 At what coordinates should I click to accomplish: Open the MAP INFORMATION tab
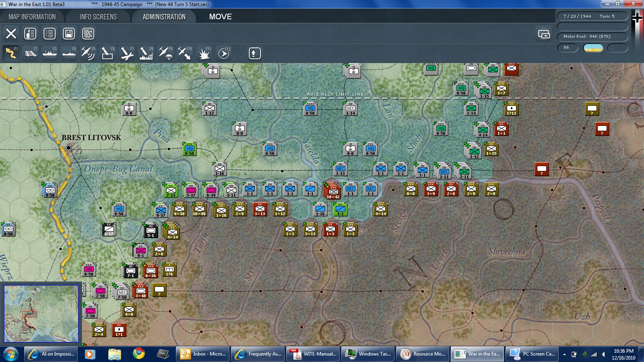[x=32, y=17]
